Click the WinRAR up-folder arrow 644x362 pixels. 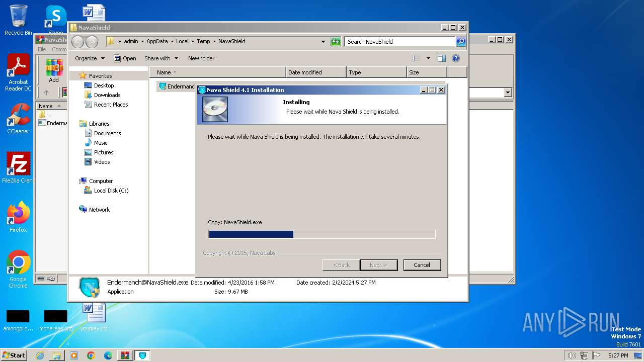click(x=46, y=93)
